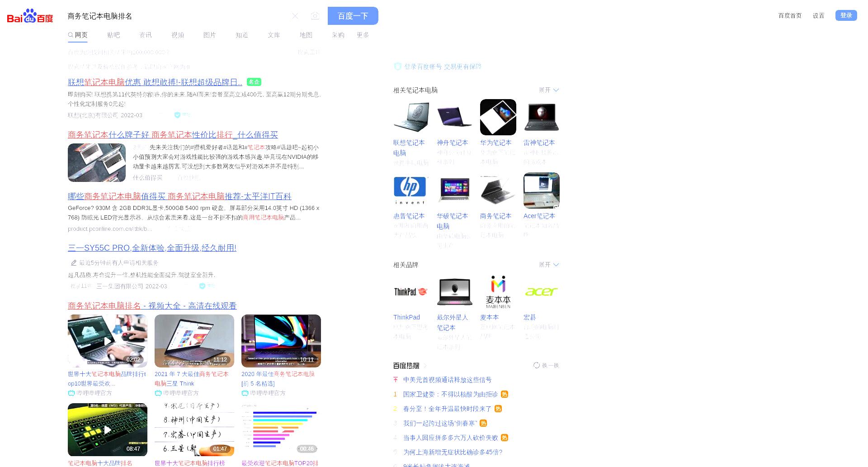Expand 相关笔记本电脑 section
Viewport: 868px width, 467px height.
point(549,90)
